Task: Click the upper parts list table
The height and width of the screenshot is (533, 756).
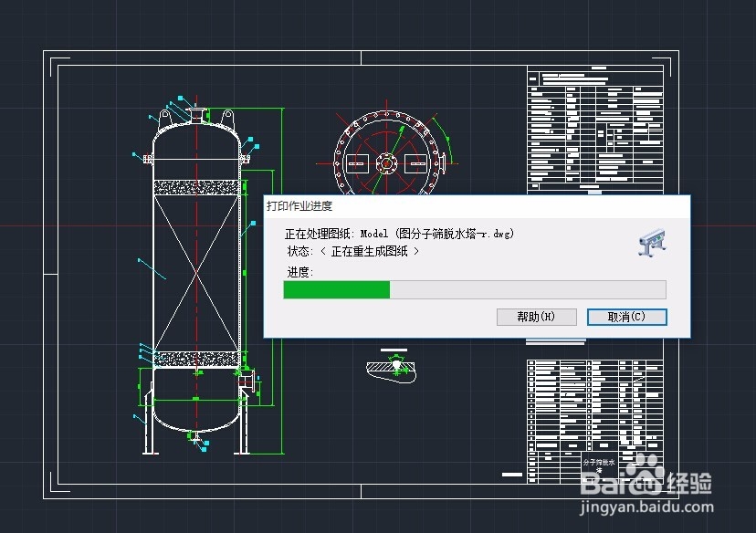Action: coord(593,128)
